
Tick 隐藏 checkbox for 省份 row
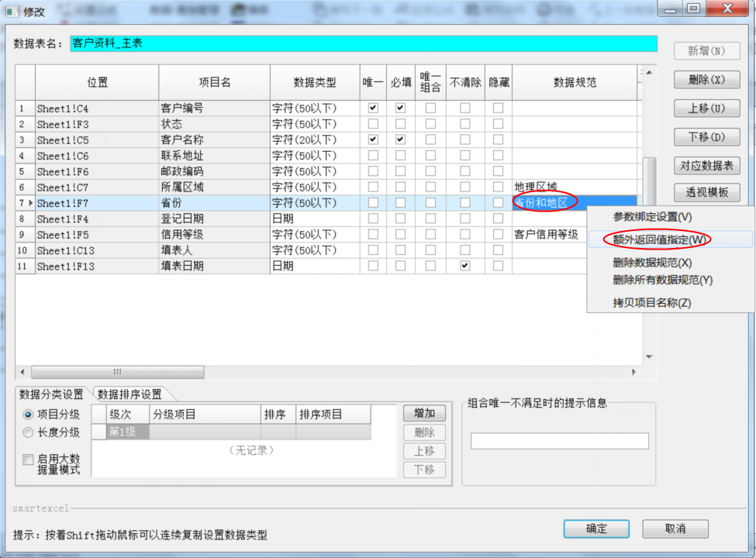[x=498, y=203]
